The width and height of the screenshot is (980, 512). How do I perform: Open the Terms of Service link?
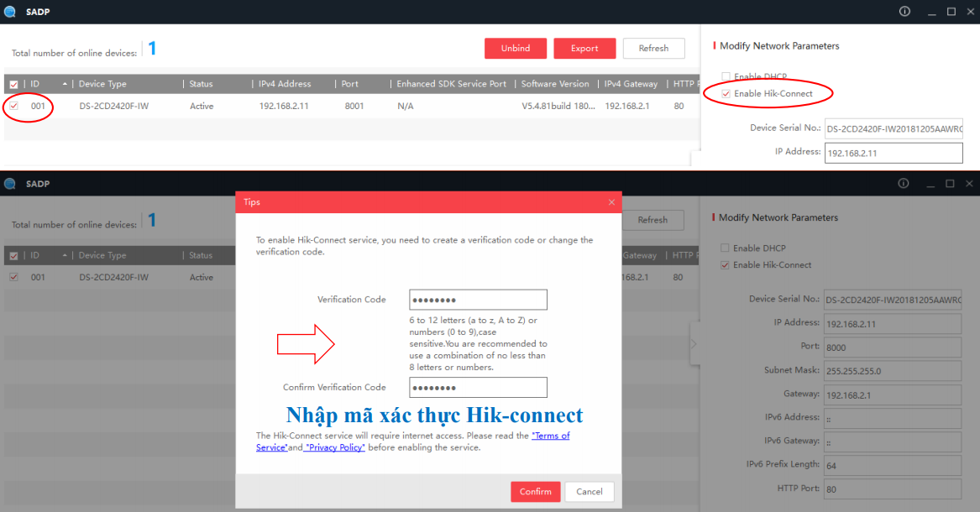coord(551,436)
